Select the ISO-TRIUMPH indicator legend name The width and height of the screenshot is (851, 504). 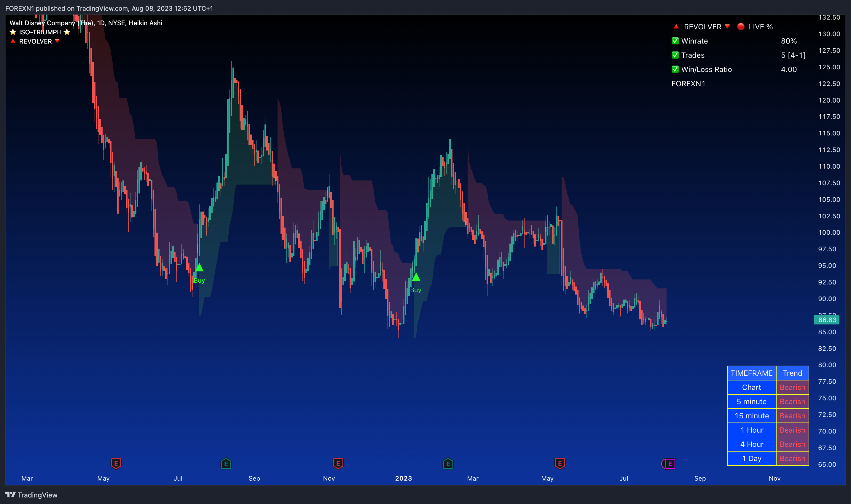(40, 32)
